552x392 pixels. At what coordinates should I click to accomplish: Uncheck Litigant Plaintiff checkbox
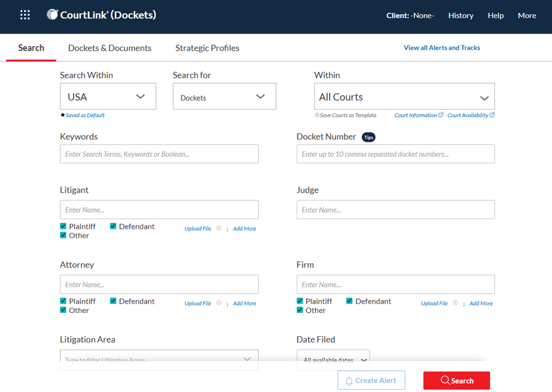click(63, 226)
